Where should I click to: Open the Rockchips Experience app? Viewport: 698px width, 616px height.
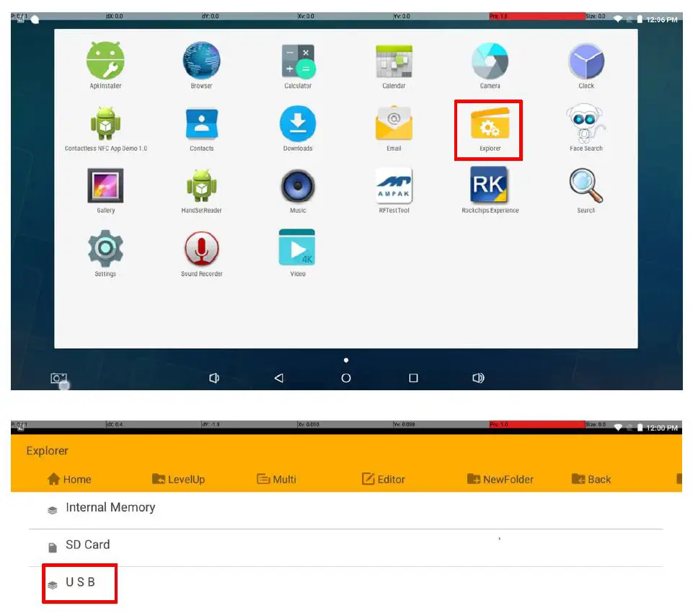click(490, 190)
